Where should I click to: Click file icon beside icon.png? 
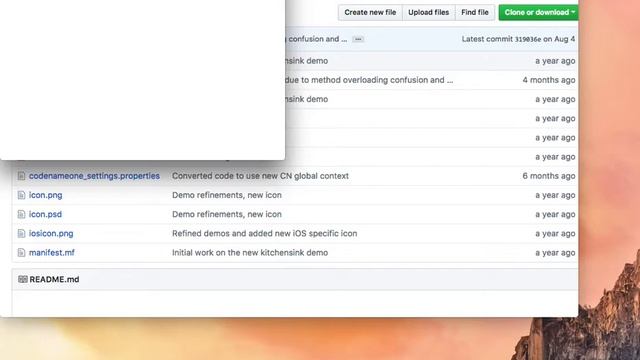pos(21,195)
